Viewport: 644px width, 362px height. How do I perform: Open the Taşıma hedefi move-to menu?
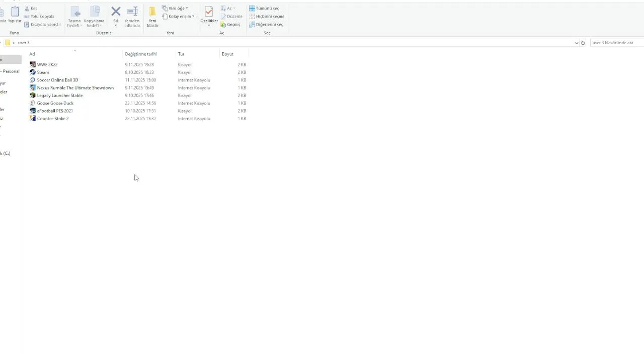click(x=74, y=17)
